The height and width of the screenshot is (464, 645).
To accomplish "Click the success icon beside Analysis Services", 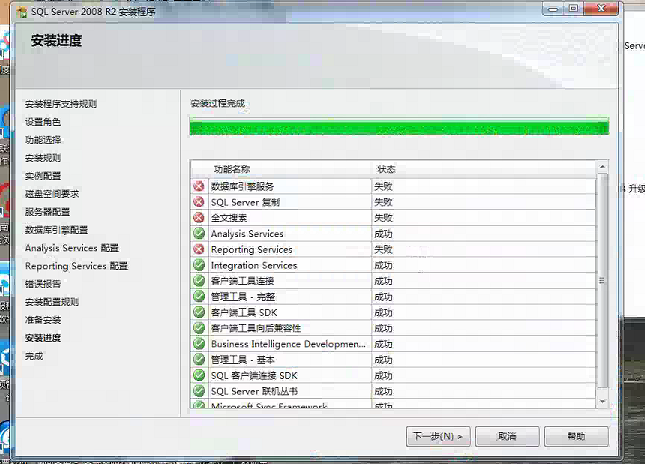I will tap(199, 234).
